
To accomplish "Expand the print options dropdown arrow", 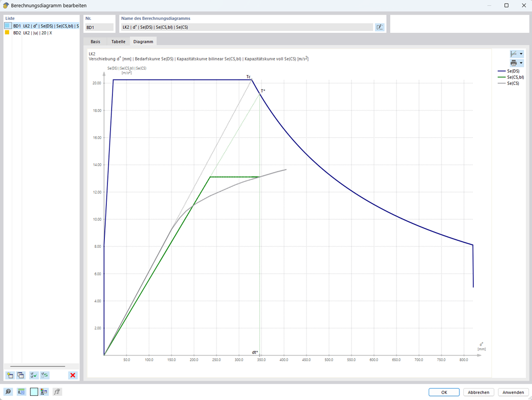I will coord(521,63).
